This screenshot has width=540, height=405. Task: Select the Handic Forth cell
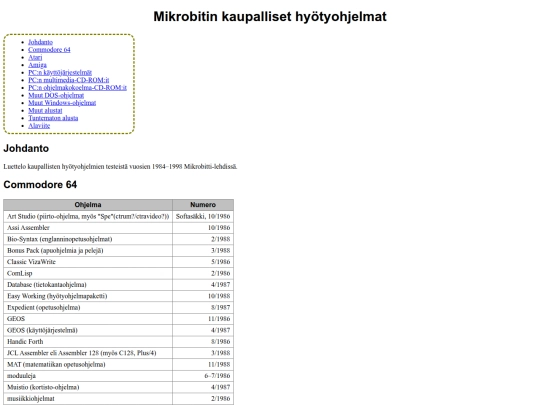coord(88,341)
